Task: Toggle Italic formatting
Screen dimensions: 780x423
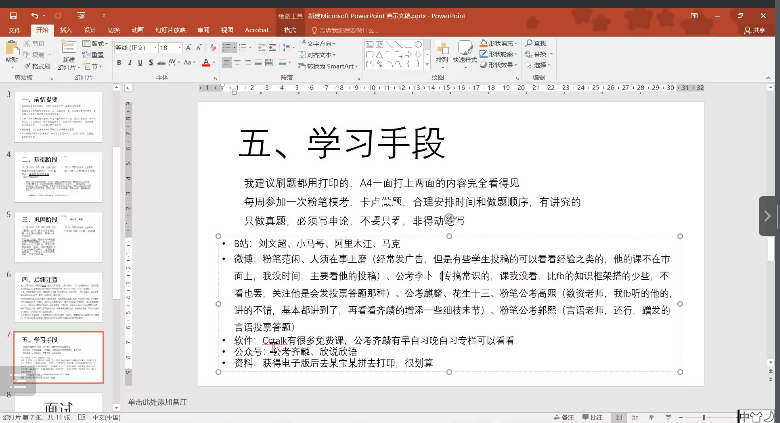Action: tap(129, 63)
